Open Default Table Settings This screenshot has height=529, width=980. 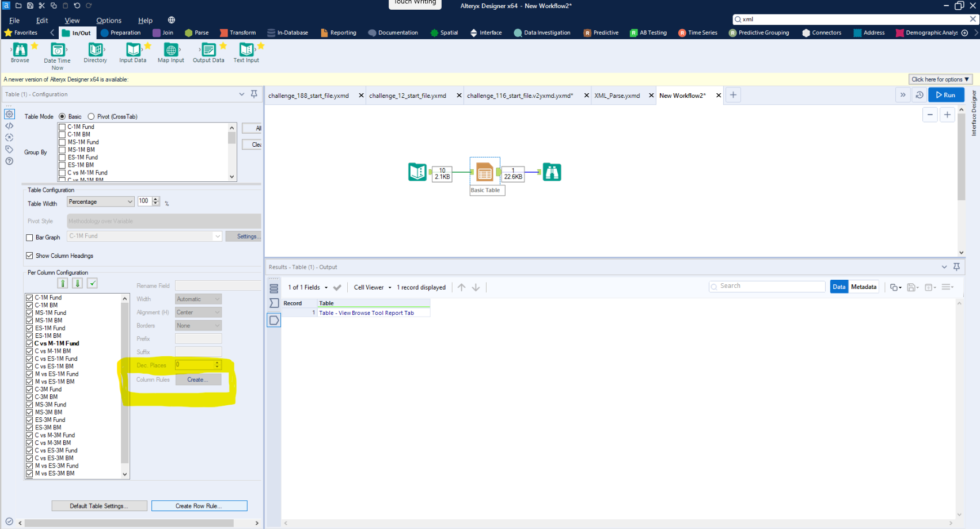pos(99,505)
